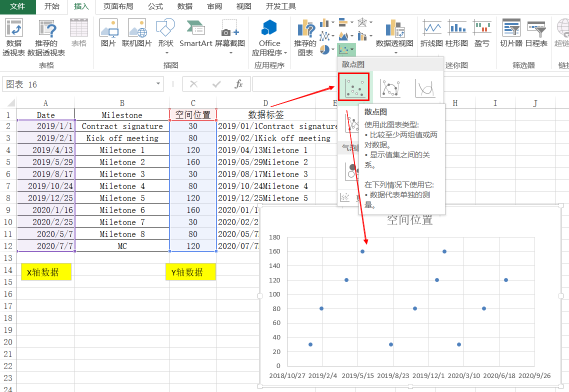569x392 pixels.
Task: Click the yellow Y轴数据 label box
Action: click(190, 272)
